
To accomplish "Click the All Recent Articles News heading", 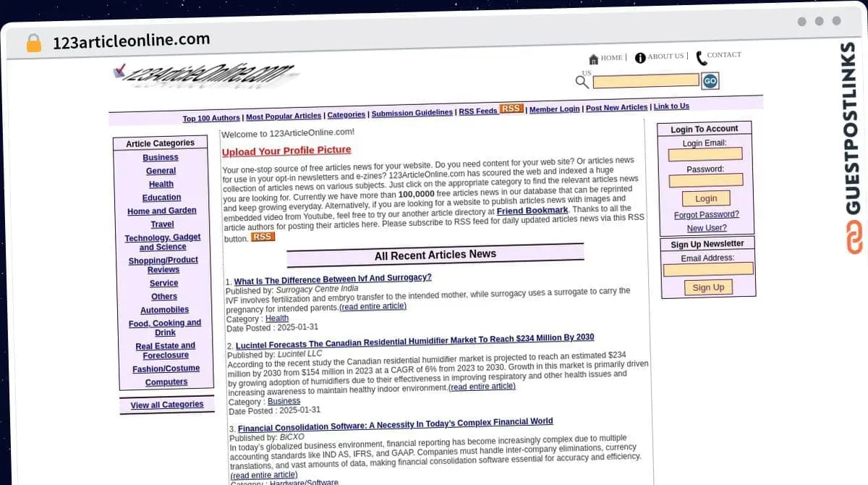I will coord(435,255).
